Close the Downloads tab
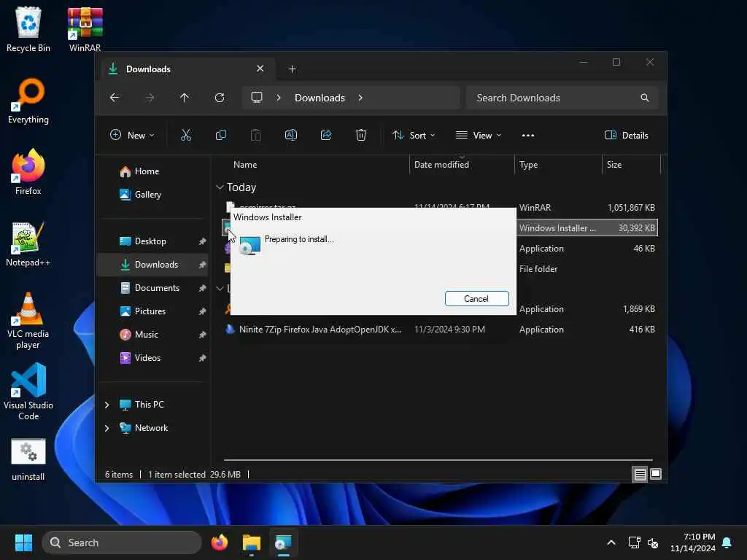The height and width of the screenshot is (560, 747). 260,69
